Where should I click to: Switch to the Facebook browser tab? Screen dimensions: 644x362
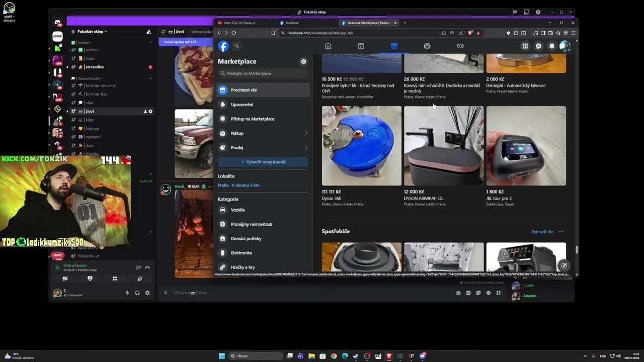pos(307,23)
